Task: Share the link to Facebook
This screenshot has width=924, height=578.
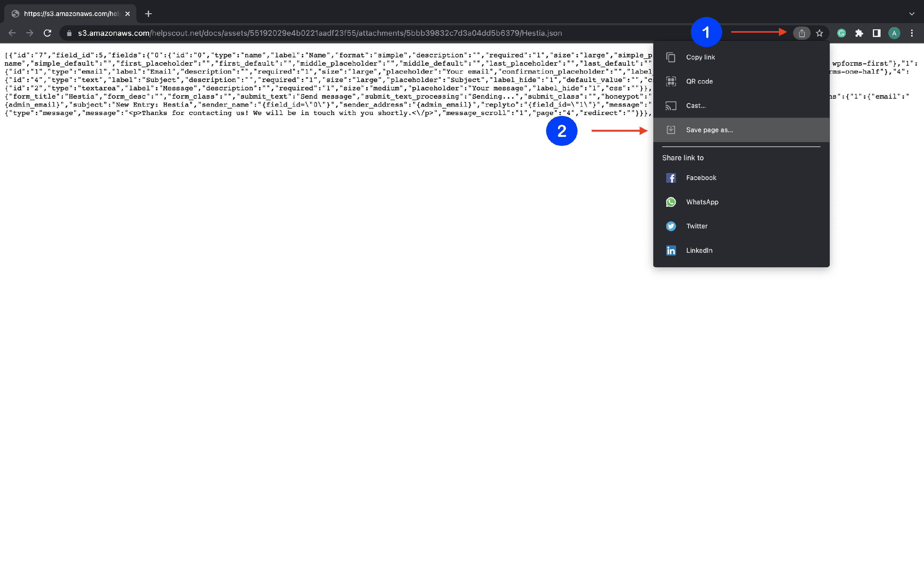Action: point(741,178)
